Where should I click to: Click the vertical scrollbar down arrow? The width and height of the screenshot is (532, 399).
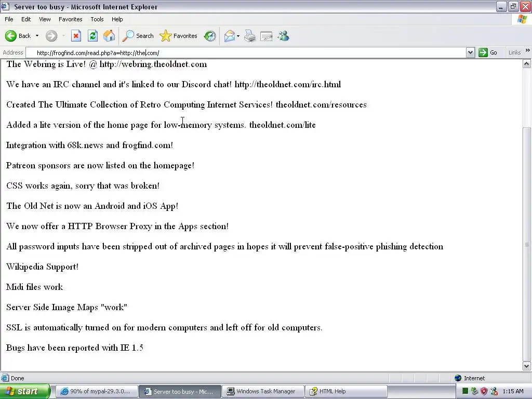click(x=527, y=366)
